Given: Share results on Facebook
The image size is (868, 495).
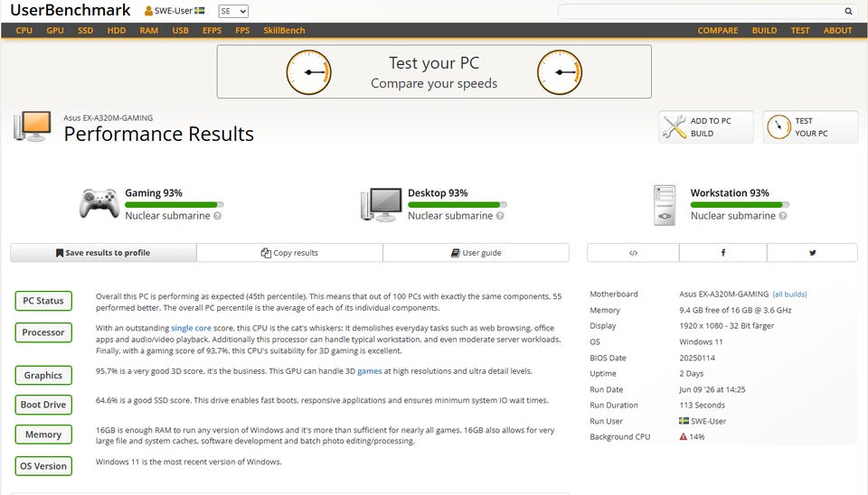Looking at the screenshot, I should click(723, 253).
